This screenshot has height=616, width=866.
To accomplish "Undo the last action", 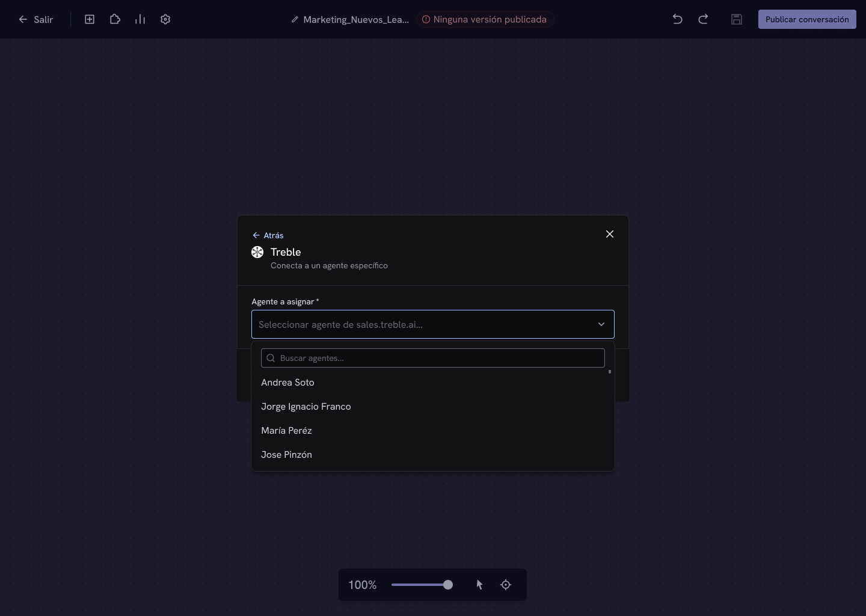I will (677, 19).
